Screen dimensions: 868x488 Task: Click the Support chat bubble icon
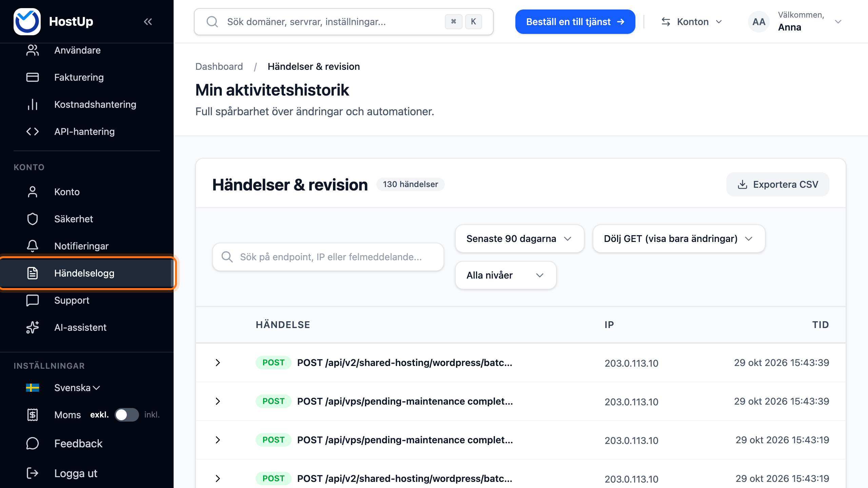click(33, 300)
